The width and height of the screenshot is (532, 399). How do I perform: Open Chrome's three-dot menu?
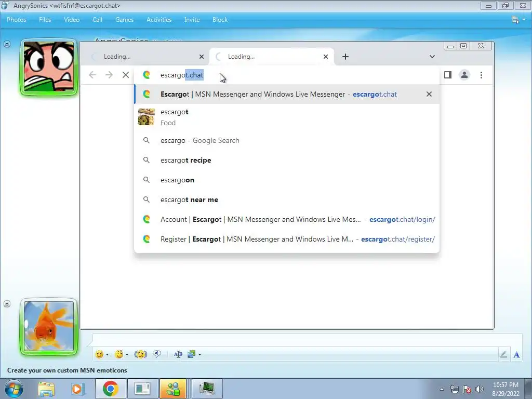pos(481,75)
